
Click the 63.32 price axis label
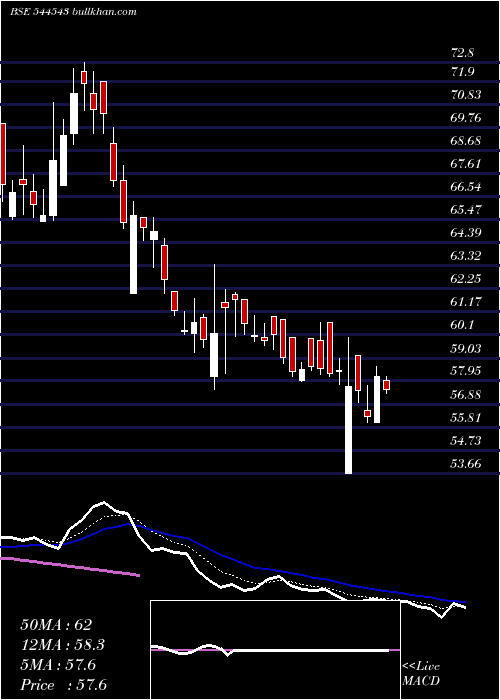466,256
